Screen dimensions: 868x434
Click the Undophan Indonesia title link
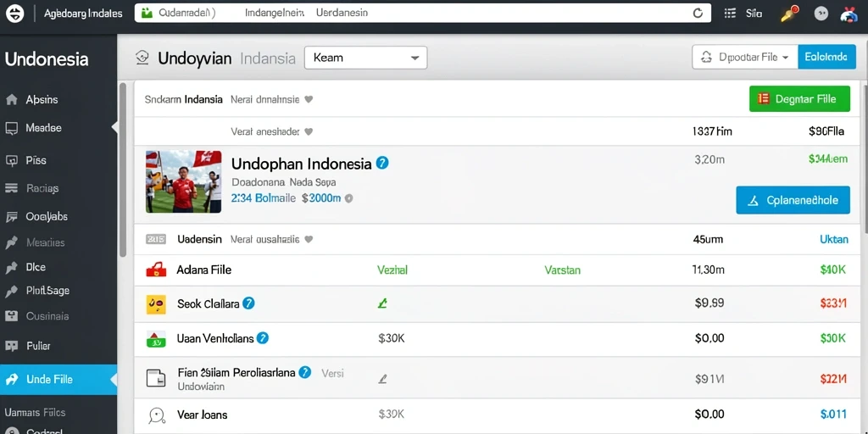[x=301, y=164]
